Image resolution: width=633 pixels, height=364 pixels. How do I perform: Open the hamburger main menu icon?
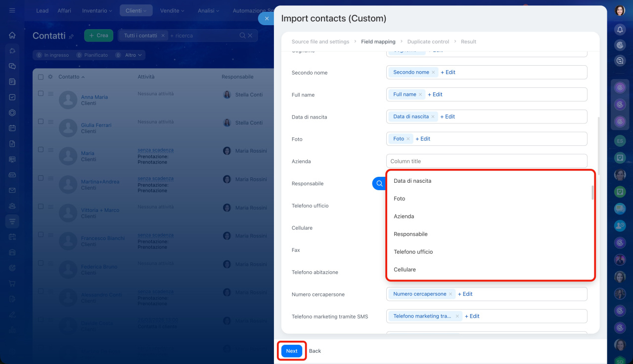(12, 10)
